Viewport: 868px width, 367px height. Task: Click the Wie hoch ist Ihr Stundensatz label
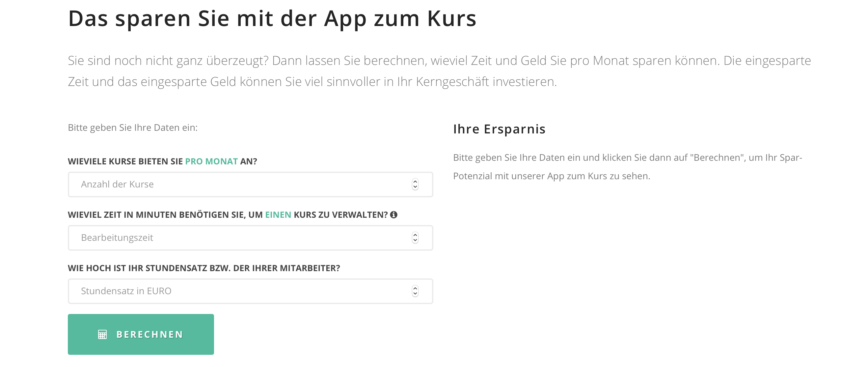click(x=204, y=268)
